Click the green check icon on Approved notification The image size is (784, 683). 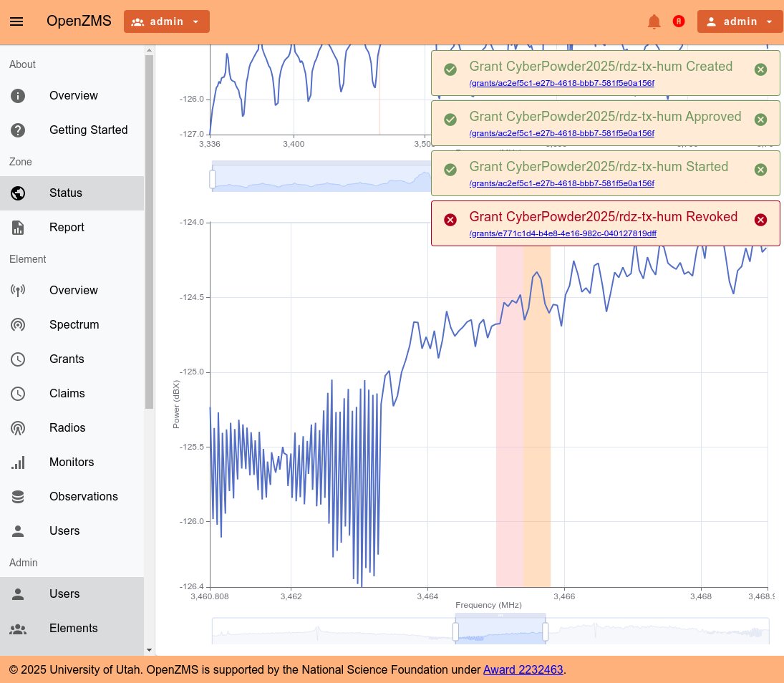tap(450, 120)
